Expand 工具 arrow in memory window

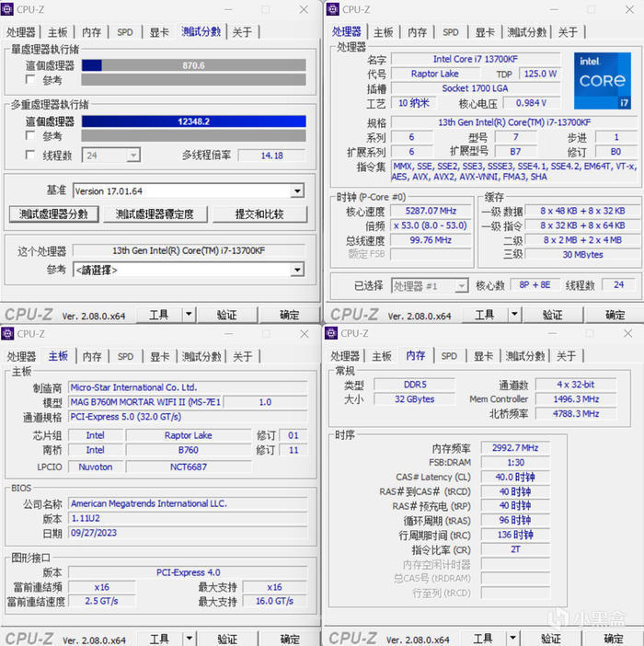[x=512, y=638]
